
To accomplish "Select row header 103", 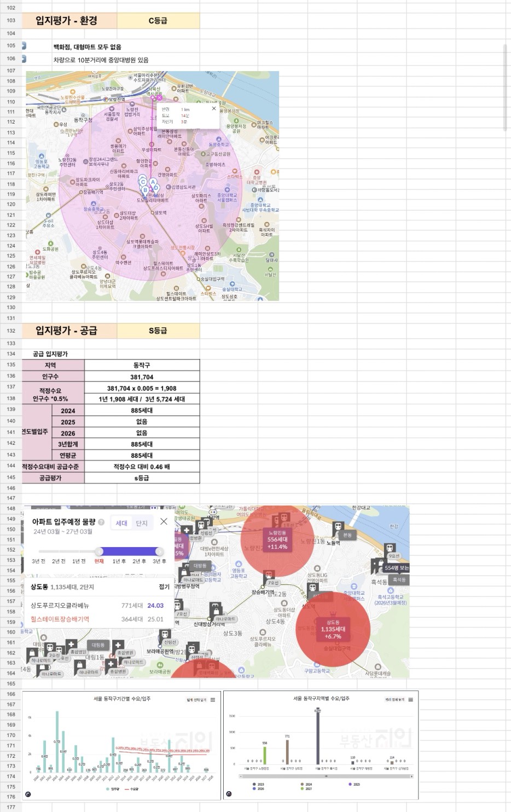I will 10,20.
